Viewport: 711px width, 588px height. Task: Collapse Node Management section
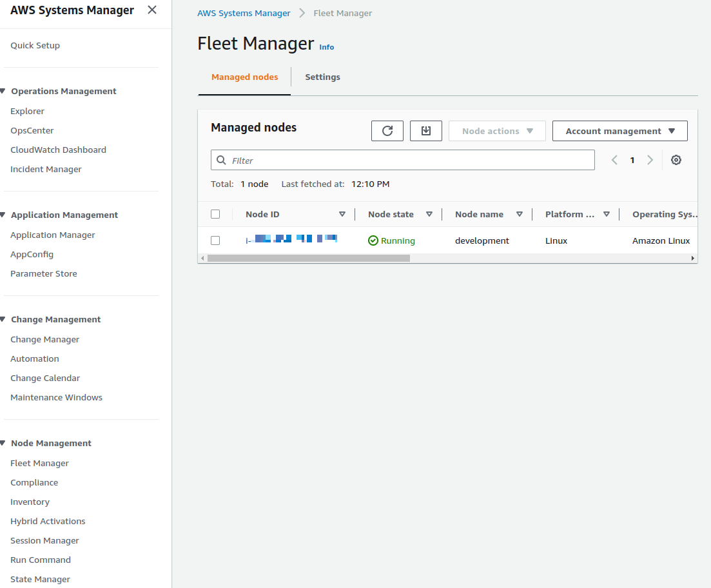tap(3, 444)
